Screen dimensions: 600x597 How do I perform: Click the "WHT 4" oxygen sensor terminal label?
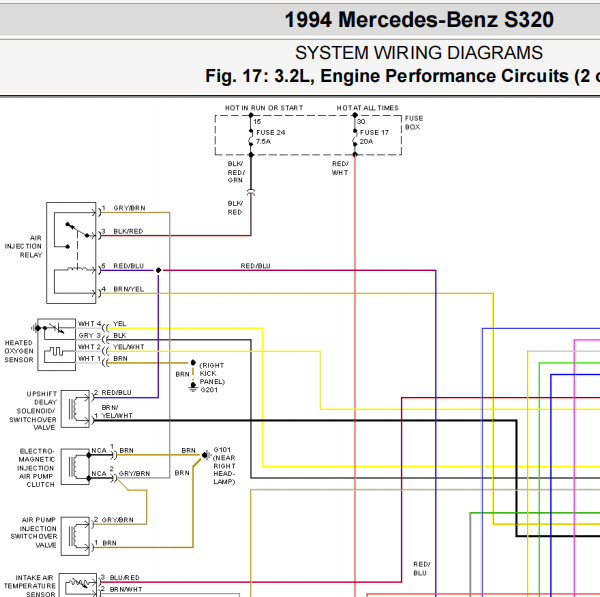click(90, 324)
